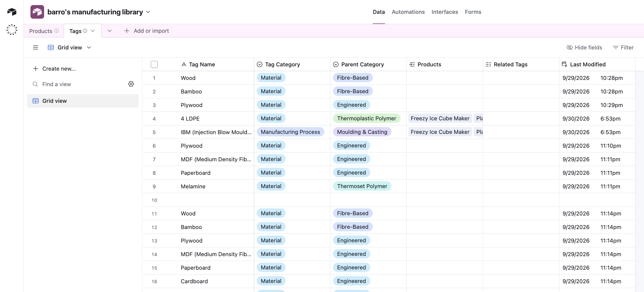The height and width of the screenshot is (292, 644).
Task: Tick the select-all rows checkbox
Action: coord(154,64)
